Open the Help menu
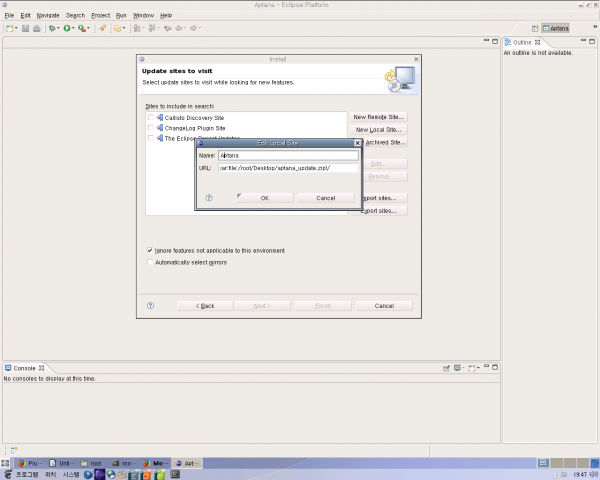Screen dimensions: 600x480 click(x=166, y=15)
